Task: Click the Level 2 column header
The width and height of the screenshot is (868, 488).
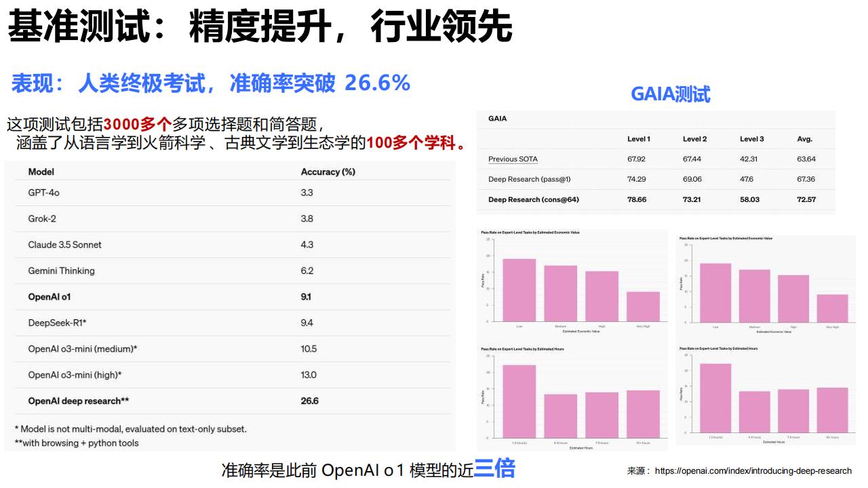Action: [x=695, y=139]
